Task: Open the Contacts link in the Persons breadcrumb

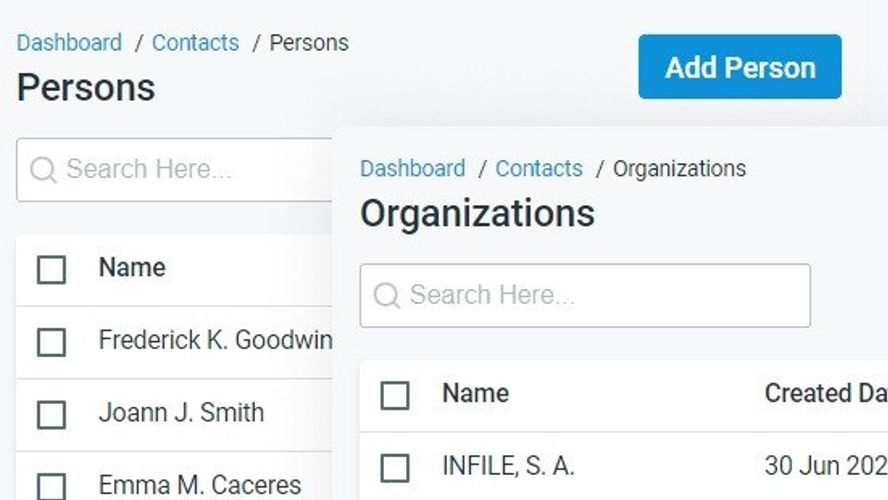Action: (195, 43)
